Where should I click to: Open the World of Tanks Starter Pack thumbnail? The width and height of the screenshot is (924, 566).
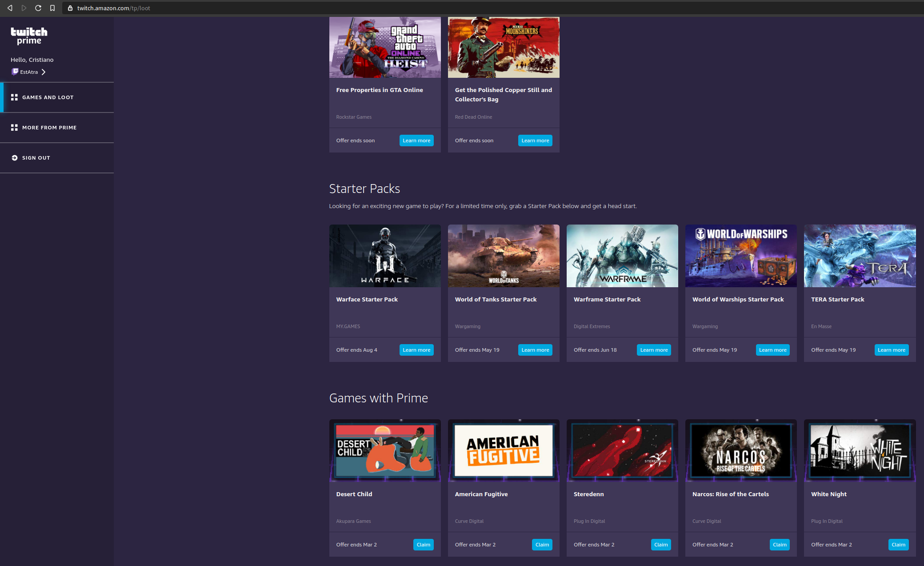click(x=504, y=256)
